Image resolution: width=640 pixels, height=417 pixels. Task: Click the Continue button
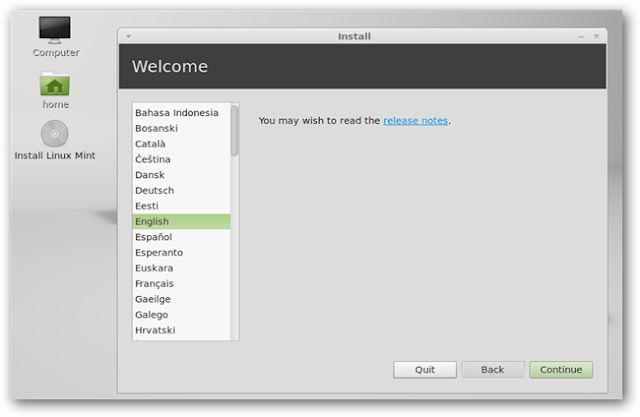(561, 370)
